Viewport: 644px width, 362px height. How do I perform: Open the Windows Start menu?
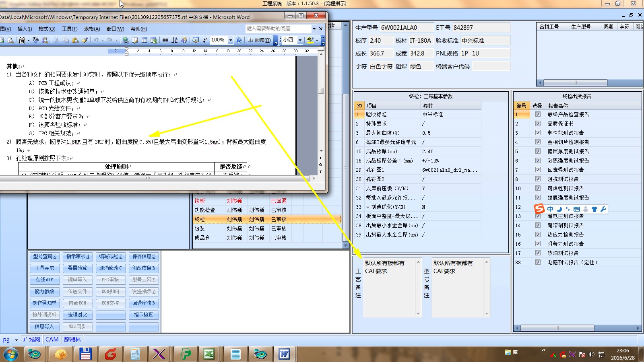10,354
